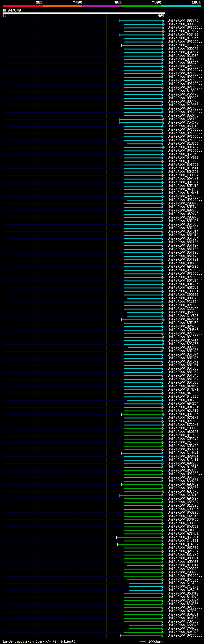Image resolution: width=204 pixels, height=644 pixels.
Task: Open hit UniRef100_B9SYR5
Action: pos(183,20)
